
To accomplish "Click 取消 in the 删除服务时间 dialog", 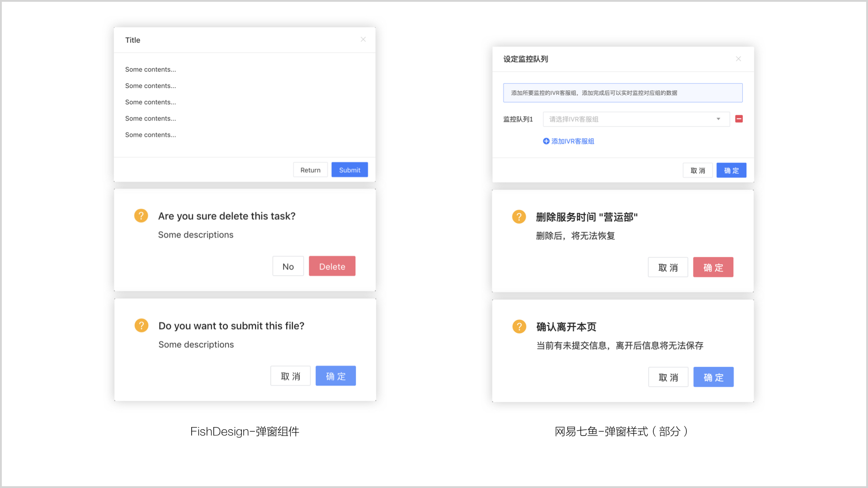I will (668, 267).
